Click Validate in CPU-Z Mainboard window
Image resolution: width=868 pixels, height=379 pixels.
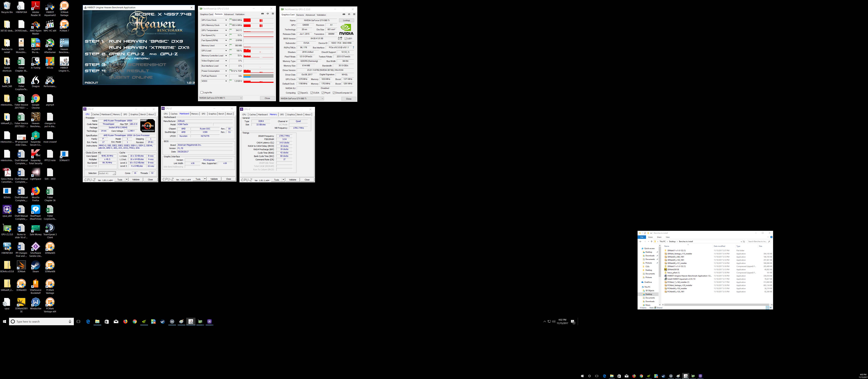(214, 179)
